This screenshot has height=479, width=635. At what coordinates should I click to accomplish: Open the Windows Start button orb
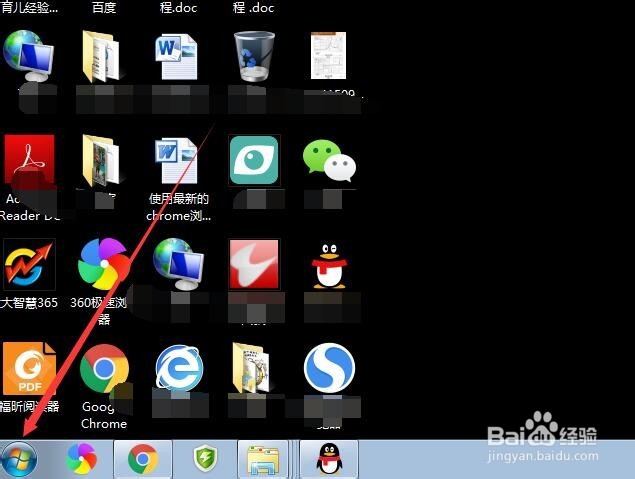19,460
